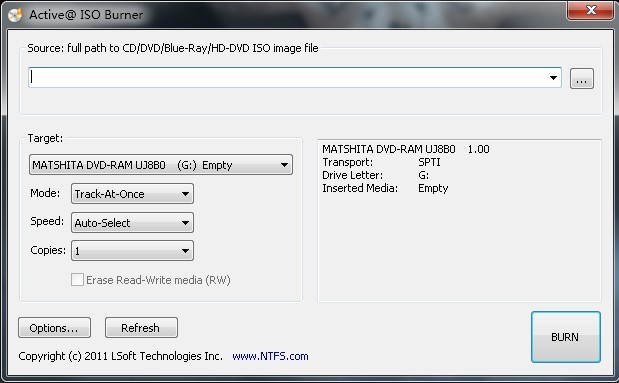Click the Erase Read-Write media (RW) label
The image size is (619, 383).
point(158,280)
